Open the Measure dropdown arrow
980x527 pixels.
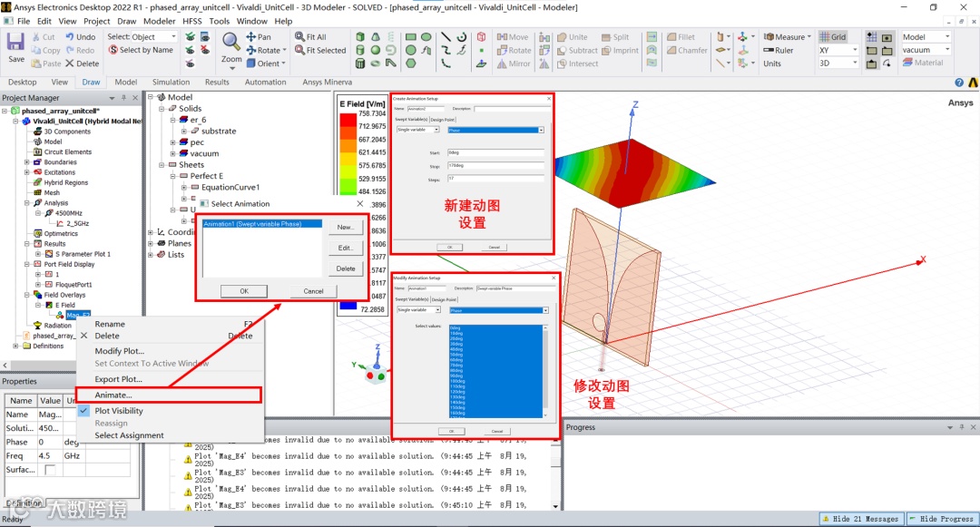pyautogui.click(x=809, y=37)
